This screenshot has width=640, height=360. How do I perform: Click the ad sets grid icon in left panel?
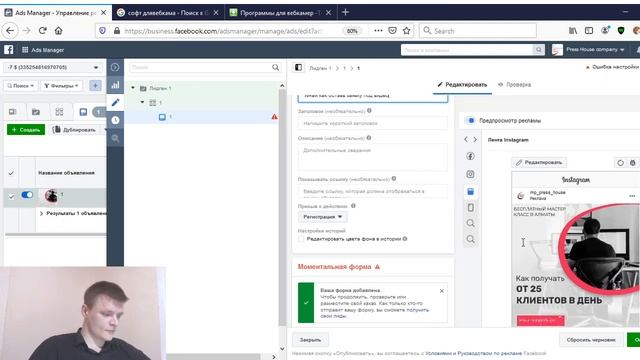pos(59,111)
